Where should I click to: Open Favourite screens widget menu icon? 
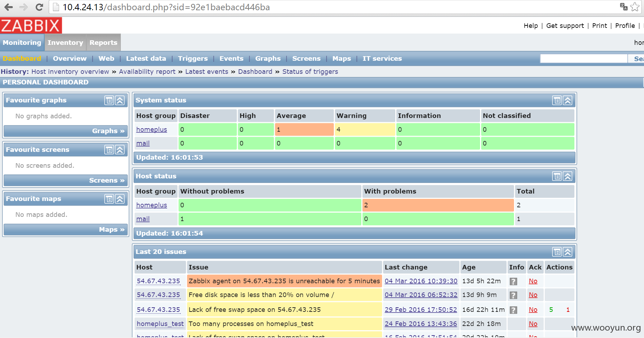click(x=109, y=150)
